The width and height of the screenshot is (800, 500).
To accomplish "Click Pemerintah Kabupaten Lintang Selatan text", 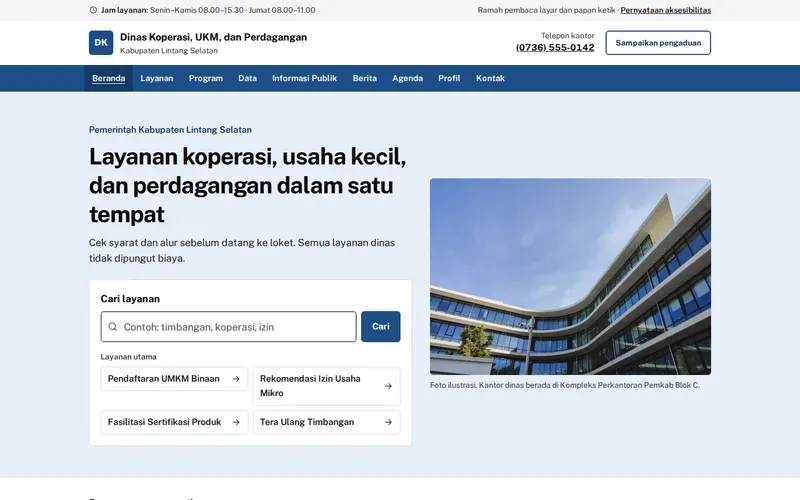I will (x=170, y=130).
